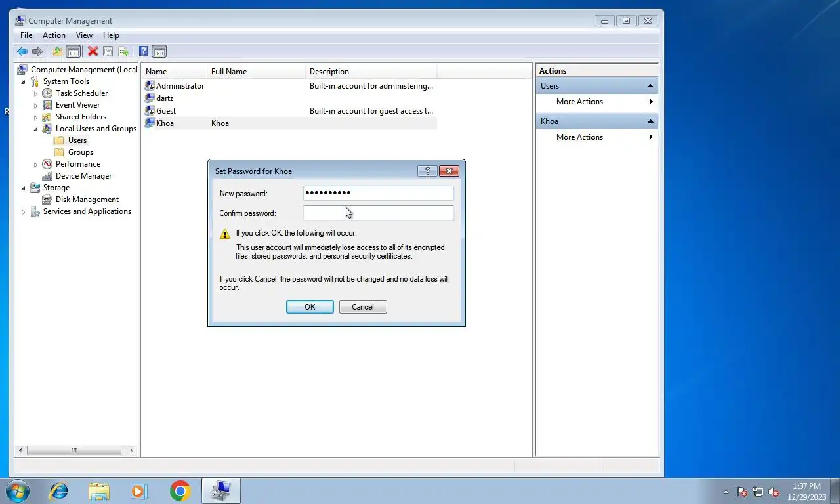Click the volume speaker tray icon
Viewport: 840px width, 504px height.
(x=774, y=492)
